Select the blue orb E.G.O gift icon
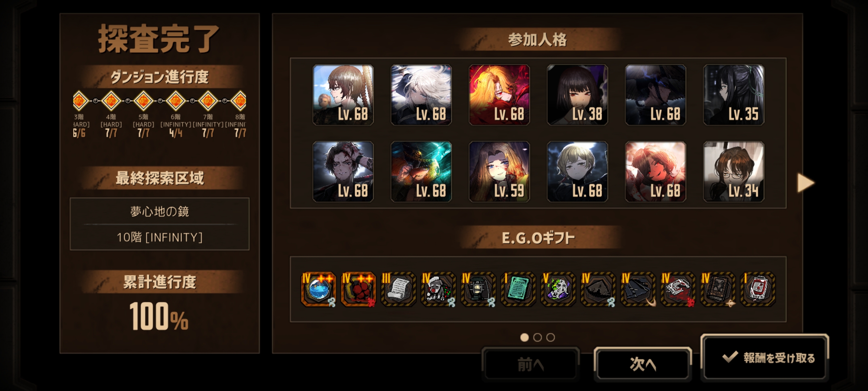The width and height of the screenshot is (868, 391). point(318,289)
